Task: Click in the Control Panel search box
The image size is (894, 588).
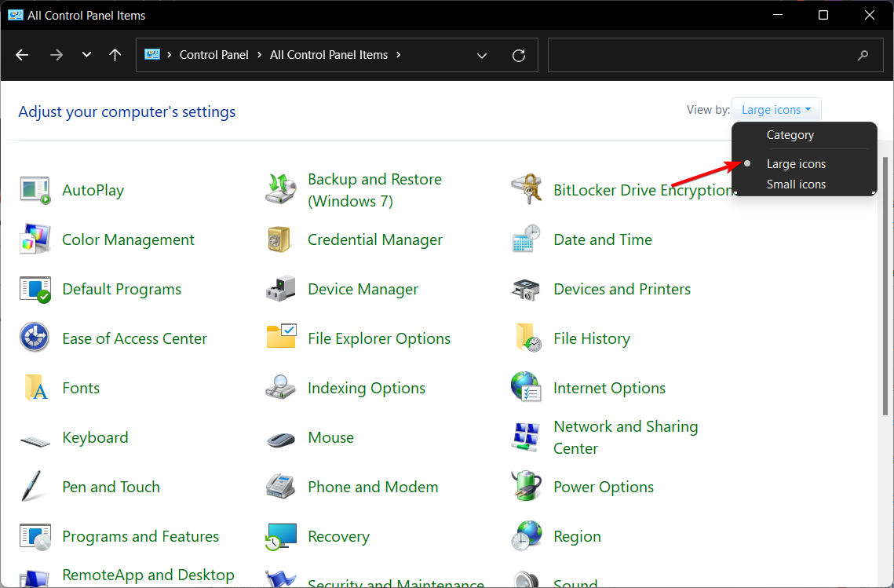Action: pyautogui.click(x=699, y=55)
